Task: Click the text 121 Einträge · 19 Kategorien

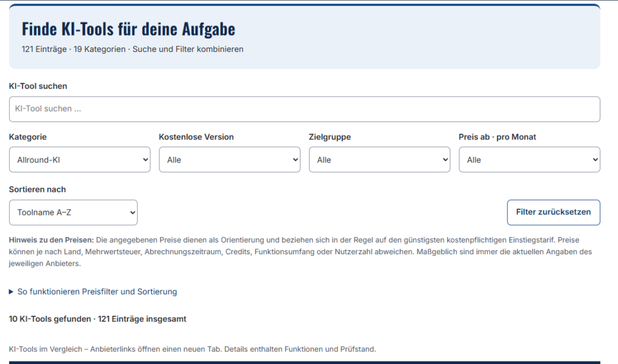Action: click(x=74, y=49)
